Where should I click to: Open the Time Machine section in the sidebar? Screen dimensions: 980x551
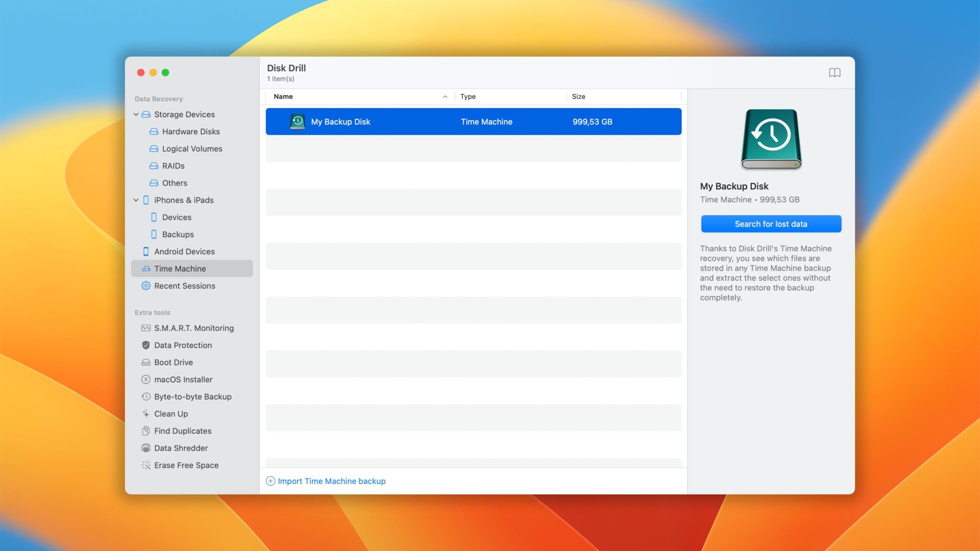(x=180, y=268)
